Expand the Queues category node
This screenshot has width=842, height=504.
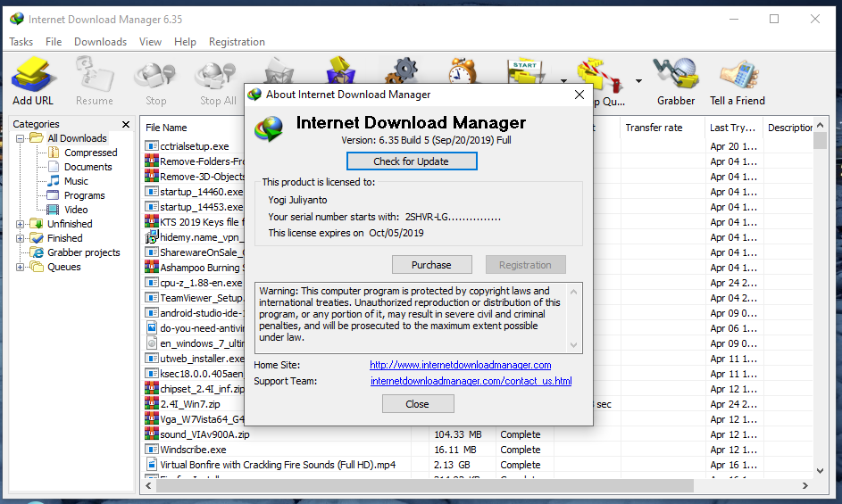tap(20, 267)
